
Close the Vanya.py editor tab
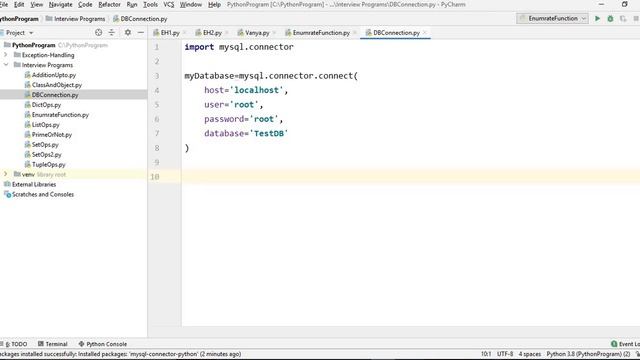tap(274, 33)
